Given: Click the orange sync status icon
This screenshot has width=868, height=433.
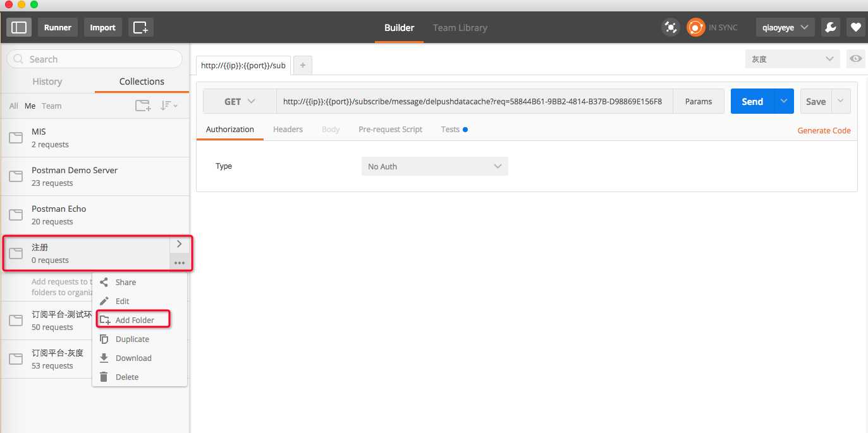Looking at the screenshot, I should 695,27.
